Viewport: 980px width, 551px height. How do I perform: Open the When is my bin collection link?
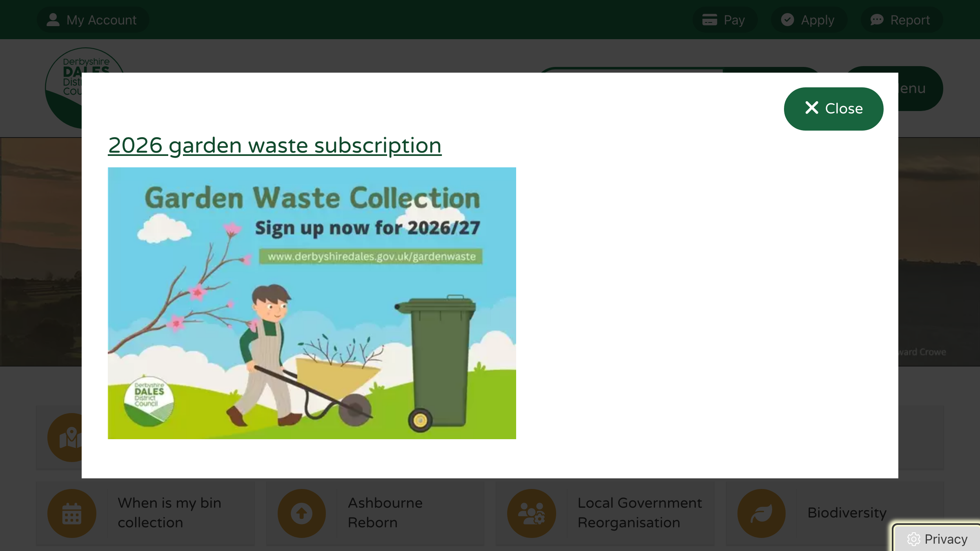169,513
